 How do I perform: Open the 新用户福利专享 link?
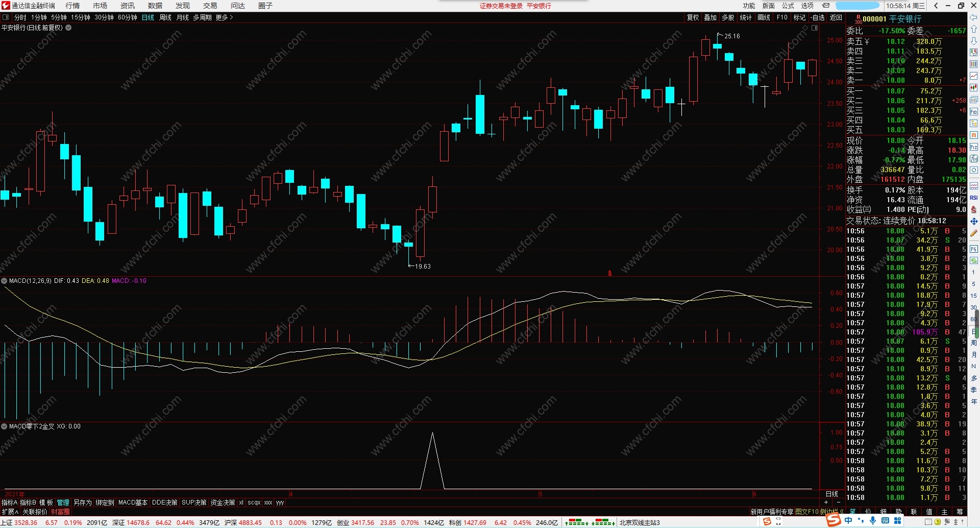point(772,512)
